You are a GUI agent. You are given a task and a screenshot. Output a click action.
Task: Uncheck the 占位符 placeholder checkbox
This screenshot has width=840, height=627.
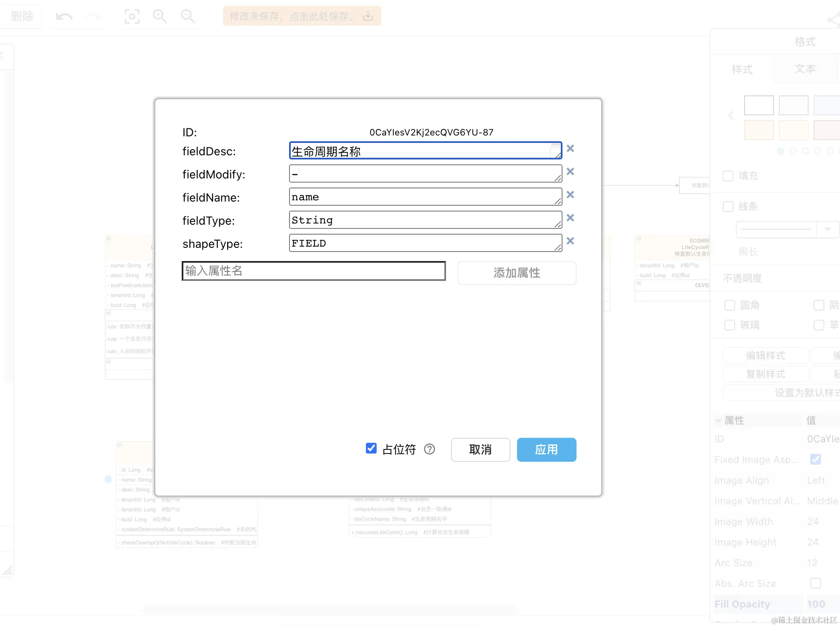(371, 449)
